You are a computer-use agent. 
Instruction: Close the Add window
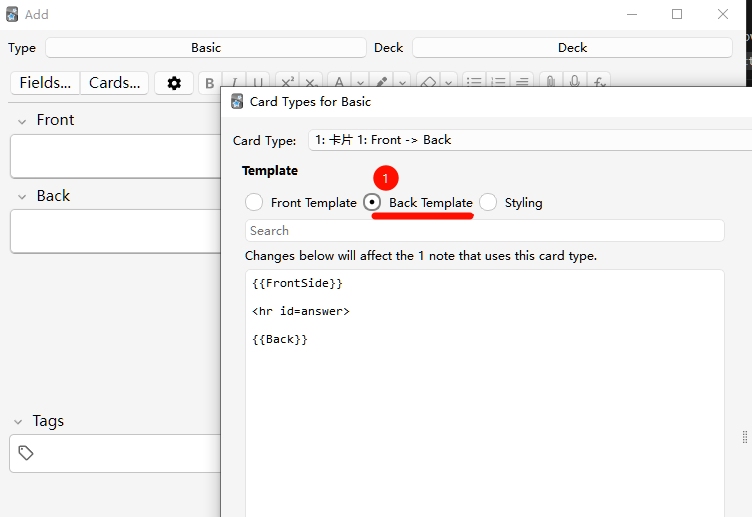click(x=723, y=14)
